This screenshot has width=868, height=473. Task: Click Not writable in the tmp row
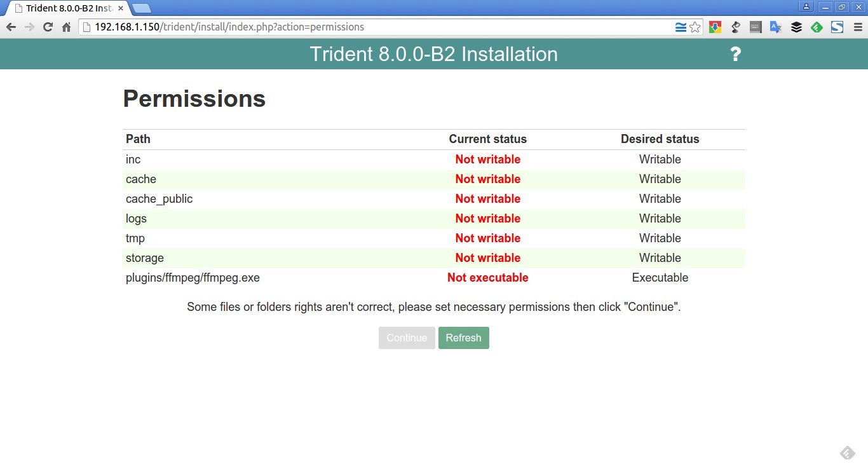point(488,238)
